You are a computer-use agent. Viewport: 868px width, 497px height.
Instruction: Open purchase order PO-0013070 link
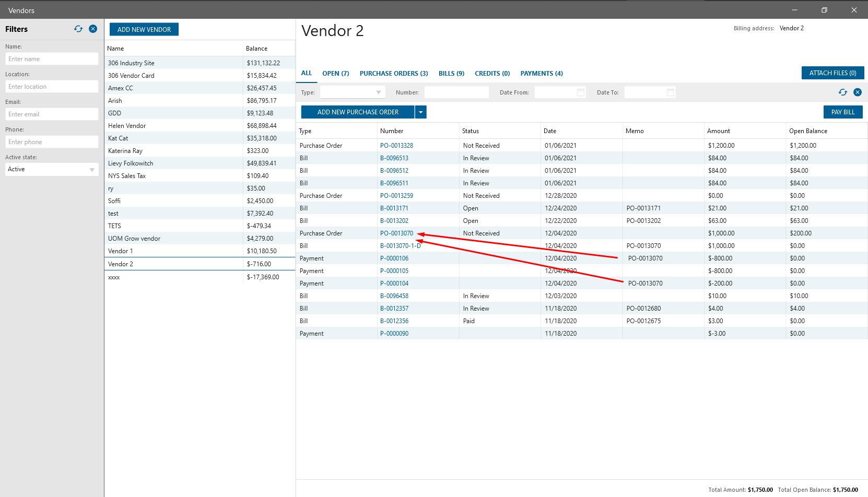(396, 233)
